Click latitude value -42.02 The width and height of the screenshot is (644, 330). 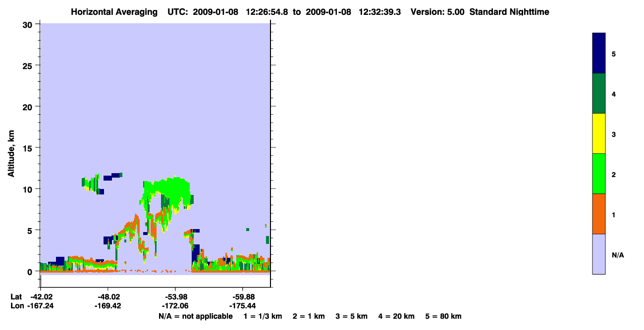click(x=41, y=297)
